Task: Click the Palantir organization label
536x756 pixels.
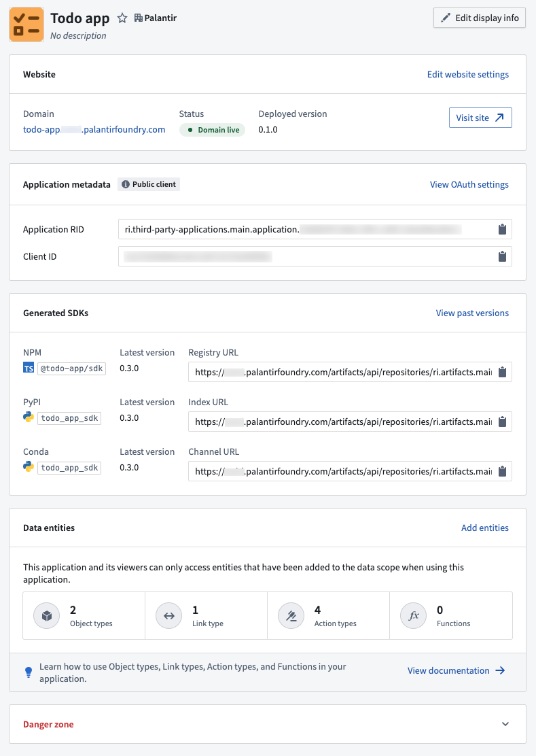Action: pyautogui.click(x=160, y=18)
